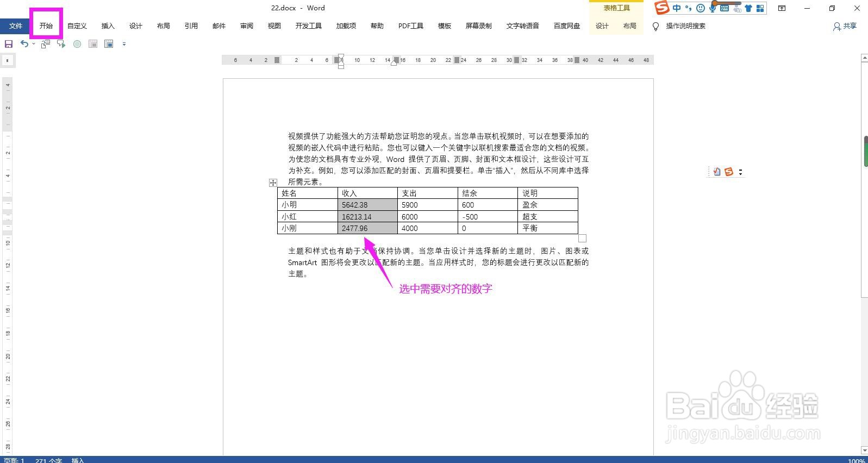Click the floating orange S icon
868x463 pixels.
tap(729, 172)
